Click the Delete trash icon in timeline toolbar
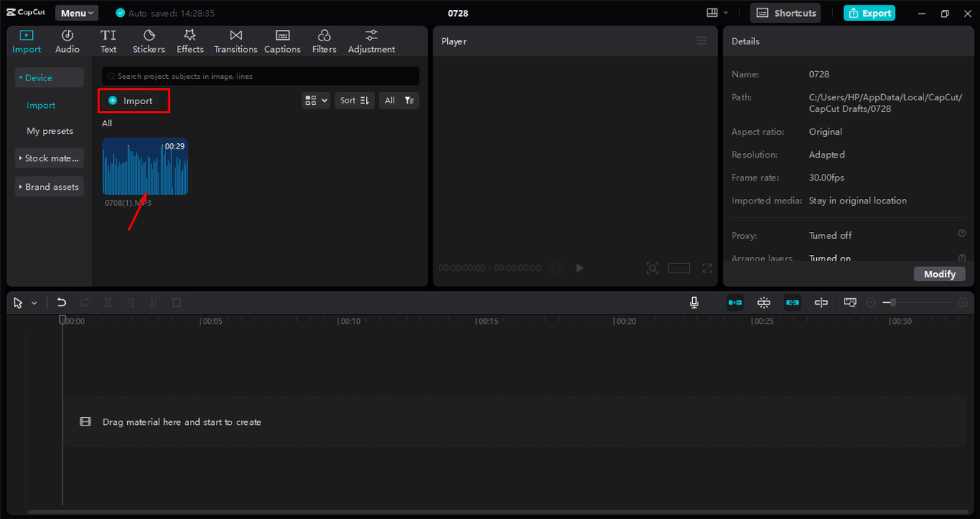The image size is (980, 519). click(177, 302)
